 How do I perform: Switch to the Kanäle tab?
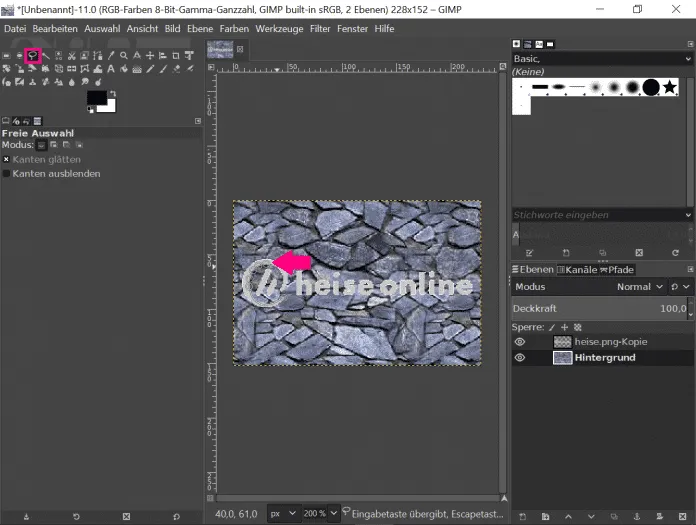click(x=576, y=270)
